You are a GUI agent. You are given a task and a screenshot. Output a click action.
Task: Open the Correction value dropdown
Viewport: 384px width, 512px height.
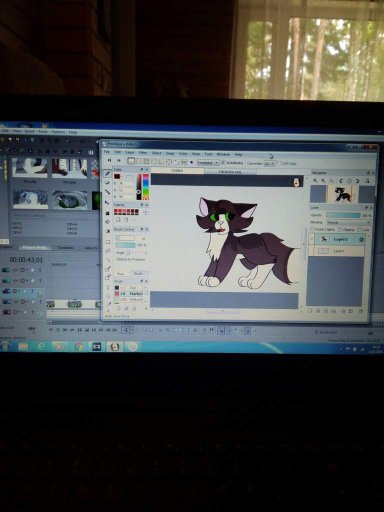269,163
